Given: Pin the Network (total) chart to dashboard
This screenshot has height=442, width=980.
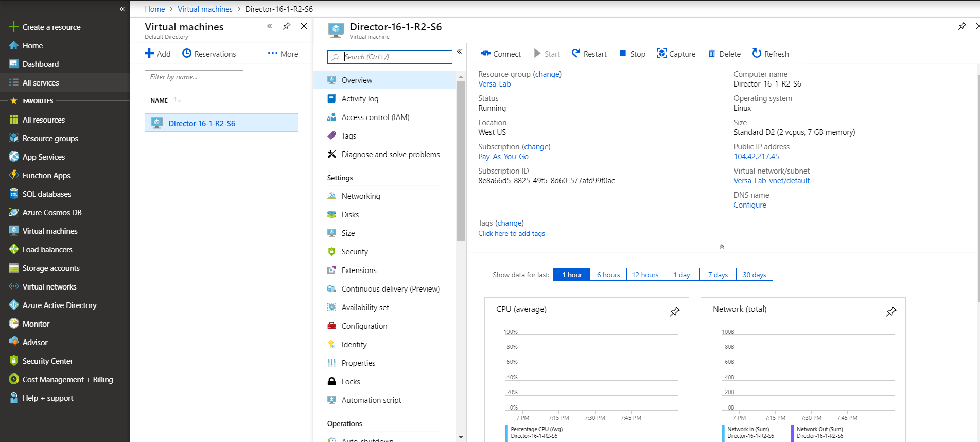Looking at the screenshot, I should point(891,312).
